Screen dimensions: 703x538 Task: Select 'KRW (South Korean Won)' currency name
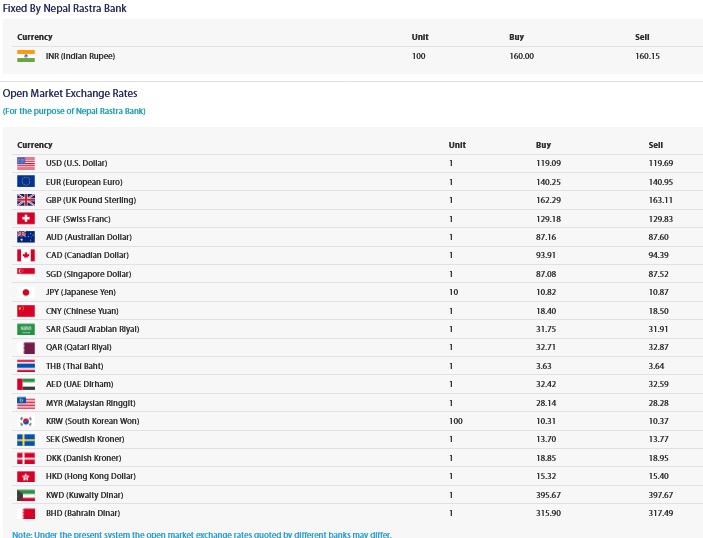[92, 421]
